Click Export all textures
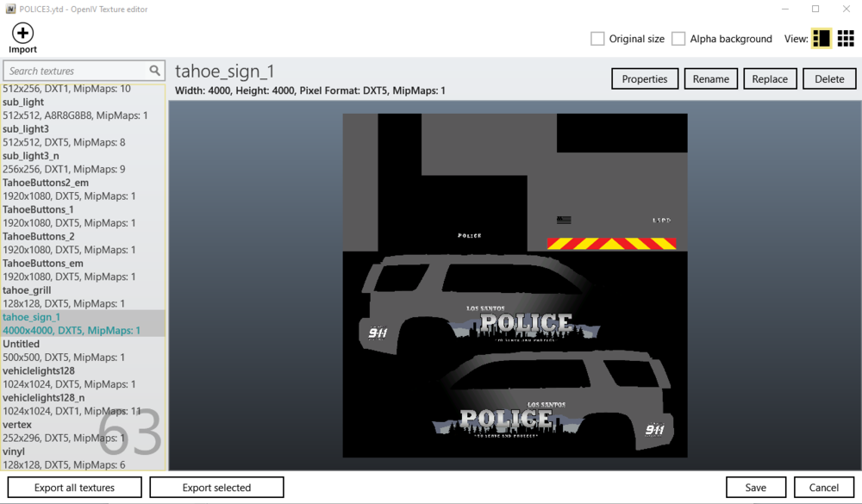 (x=74, y=488)
